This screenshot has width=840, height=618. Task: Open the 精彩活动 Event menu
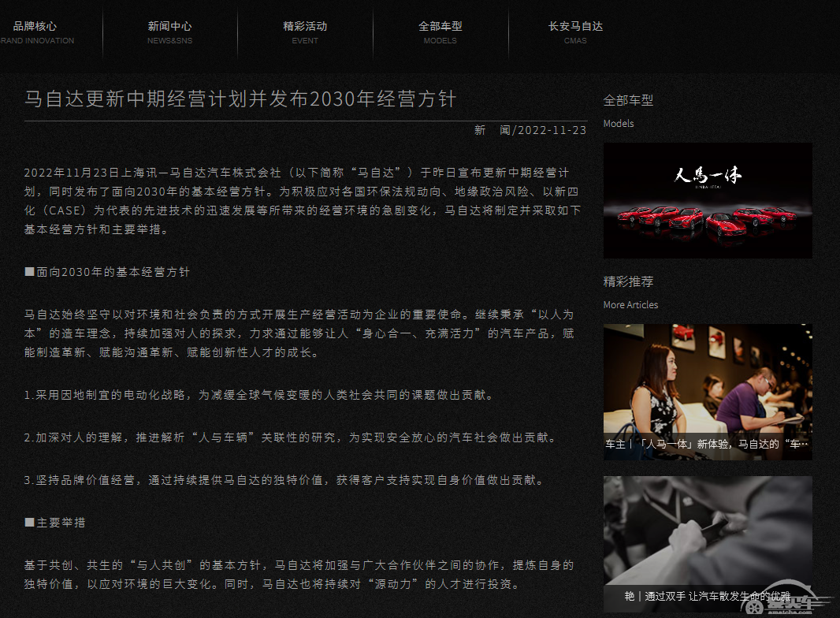(305, 32)
